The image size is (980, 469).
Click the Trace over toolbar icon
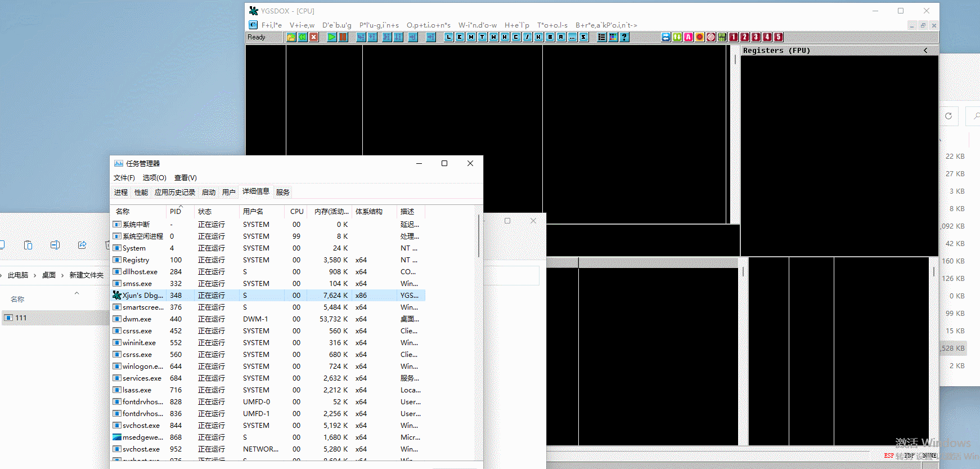pos(398,37)
